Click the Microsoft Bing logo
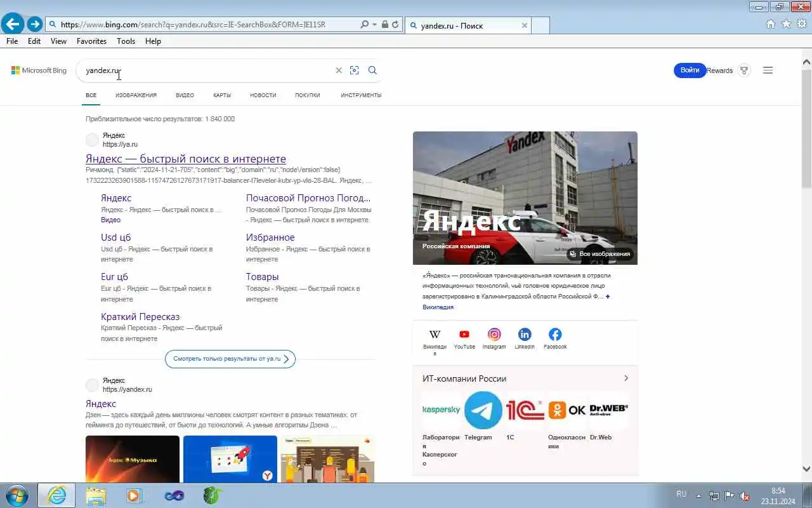 tap(39, 70)
